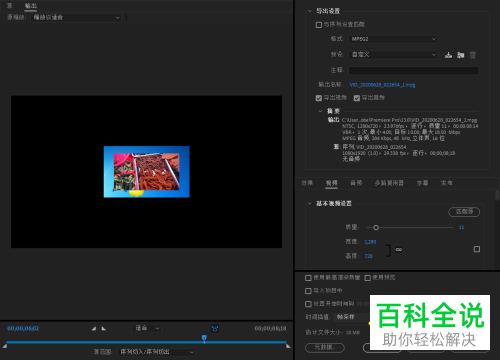Toggle the 导出音频 checkbox
500x360 pixels.
click(357, 98)
